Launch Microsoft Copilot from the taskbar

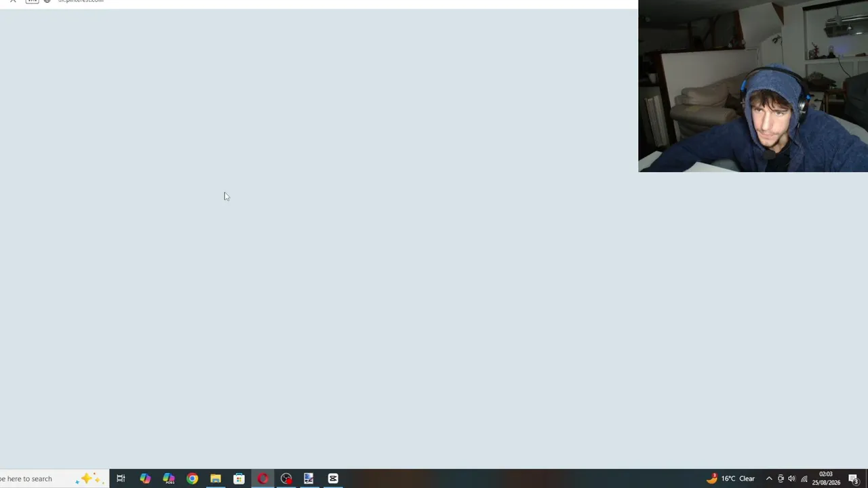[145, 479]
